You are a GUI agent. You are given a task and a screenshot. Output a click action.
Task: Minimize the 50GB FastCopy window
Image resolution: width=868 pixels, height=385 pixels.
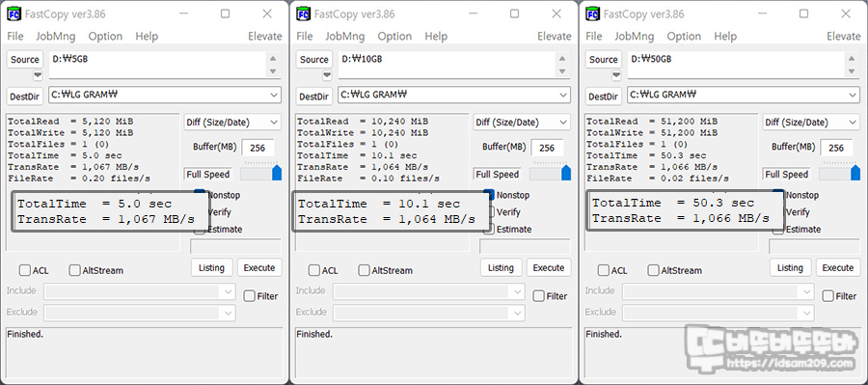click(x=762, y=14)
